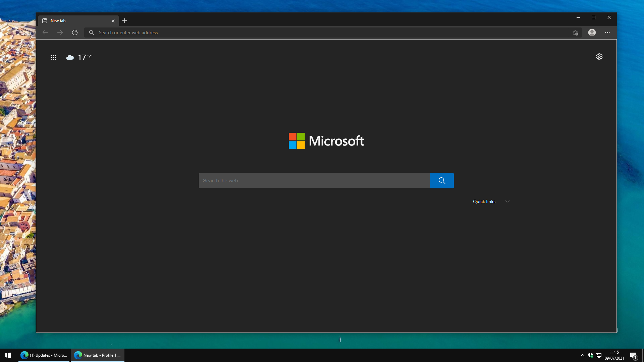Viewport: 644px width, 362px height.
Task: Open a new tab with plus button
Action: pos(125,21)
